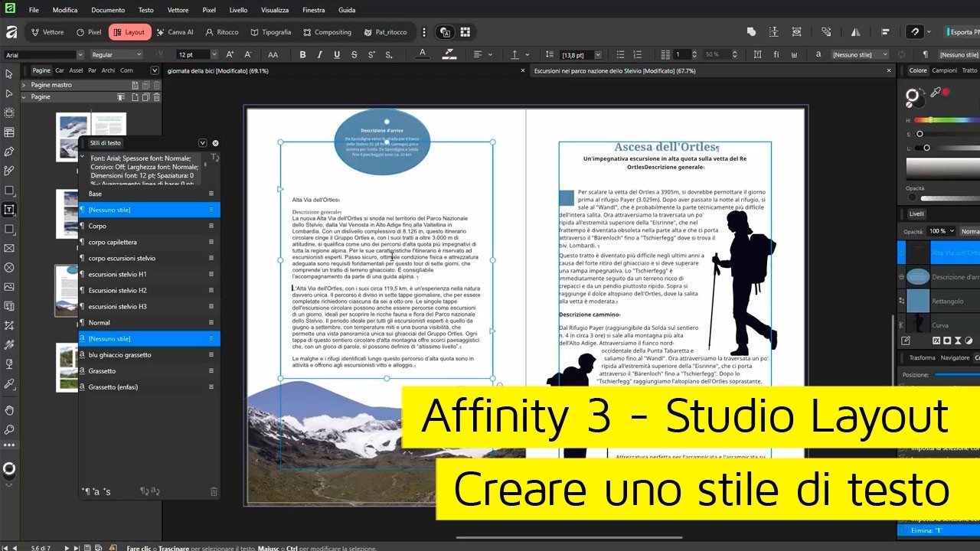Viewport: 980px width, 551px height.
Task: Open the Livello menu
Action: click(x=238, y=10)
